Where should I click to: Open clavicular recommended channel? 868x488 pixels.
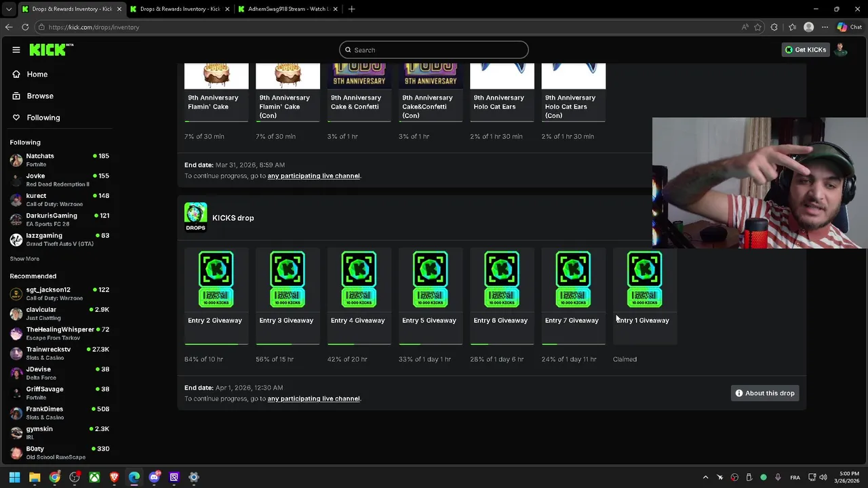coord(60,313)
